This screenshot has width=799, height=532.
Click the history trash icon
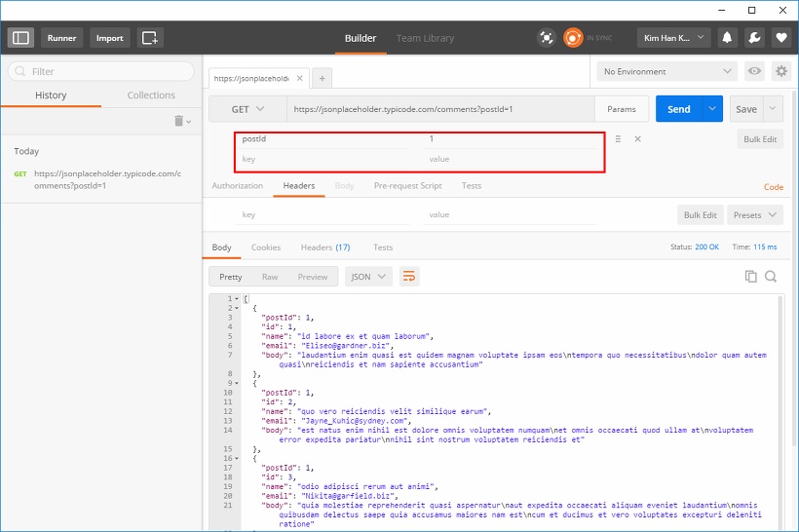click(181, 121)
